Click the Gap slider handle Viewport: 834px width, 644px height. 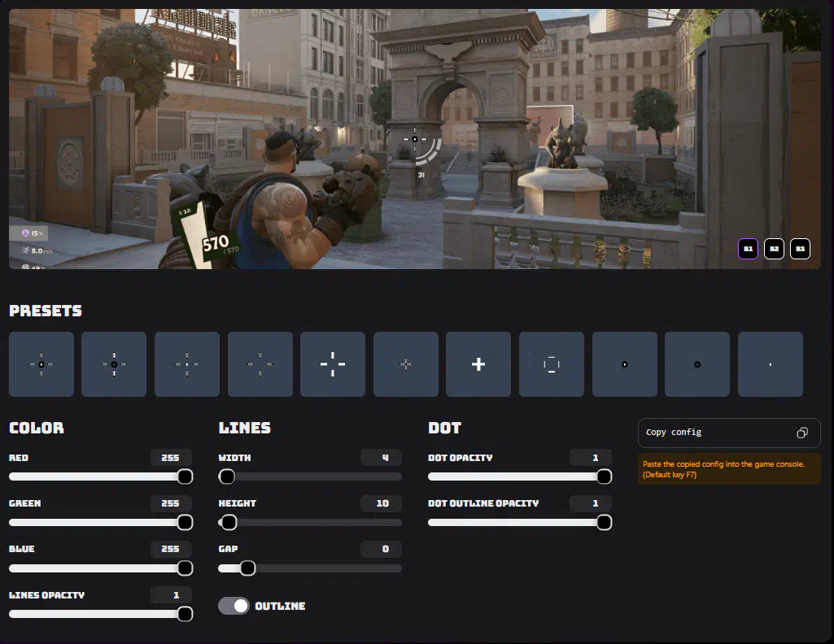point(247,568)
